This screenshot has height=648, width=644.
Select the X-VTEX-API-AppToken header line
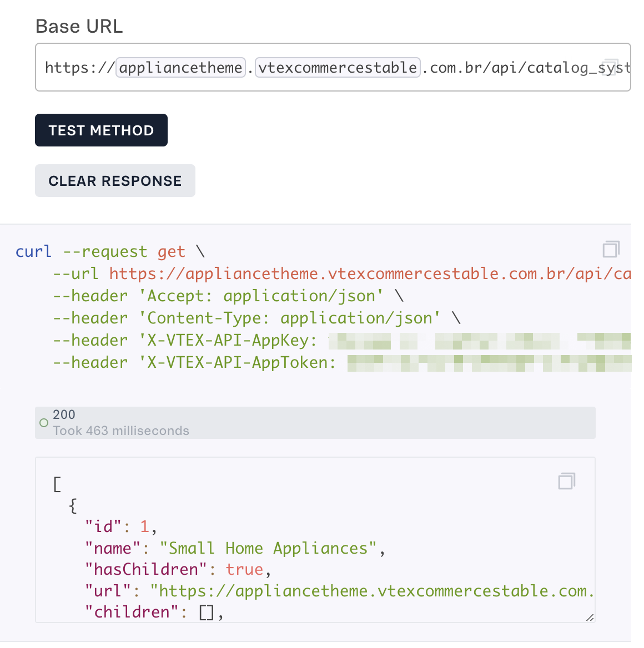pos(341,362)
